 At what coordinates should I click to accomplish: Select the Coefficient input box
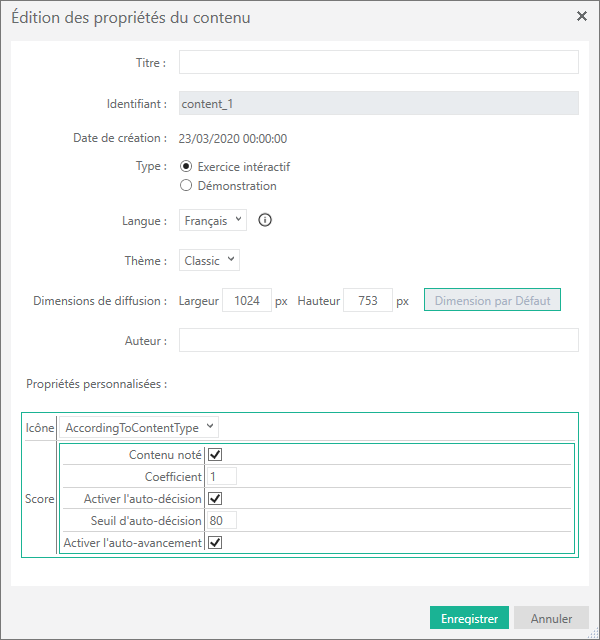coord(222,477)
